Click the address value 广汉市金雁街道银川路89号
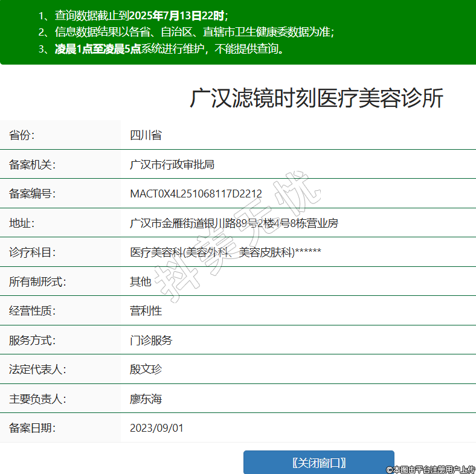 (x=234, y=223)
